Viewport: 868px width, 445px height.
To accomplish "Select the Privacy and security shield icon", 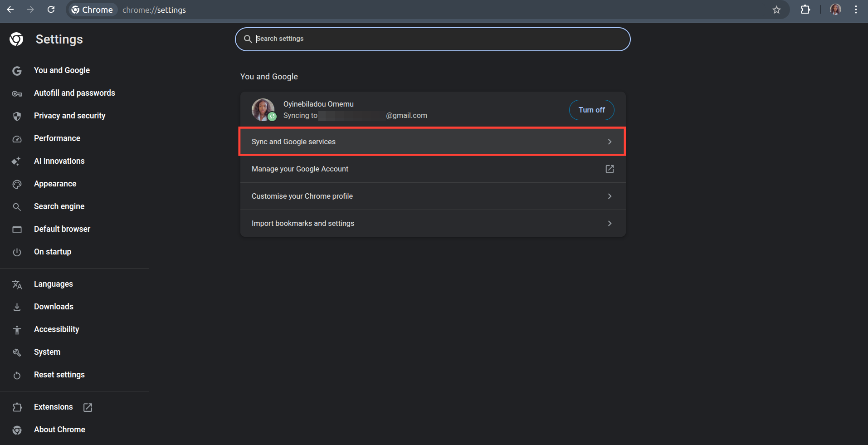I will point(17,116).
